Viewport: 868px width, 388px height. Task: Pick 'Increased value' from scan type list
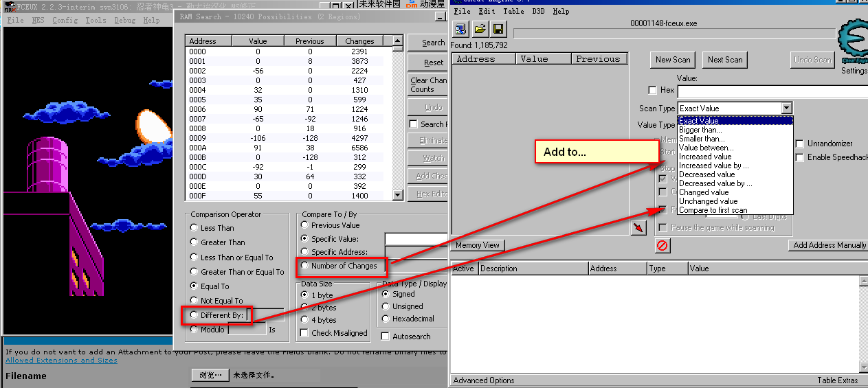click(705, 157)
